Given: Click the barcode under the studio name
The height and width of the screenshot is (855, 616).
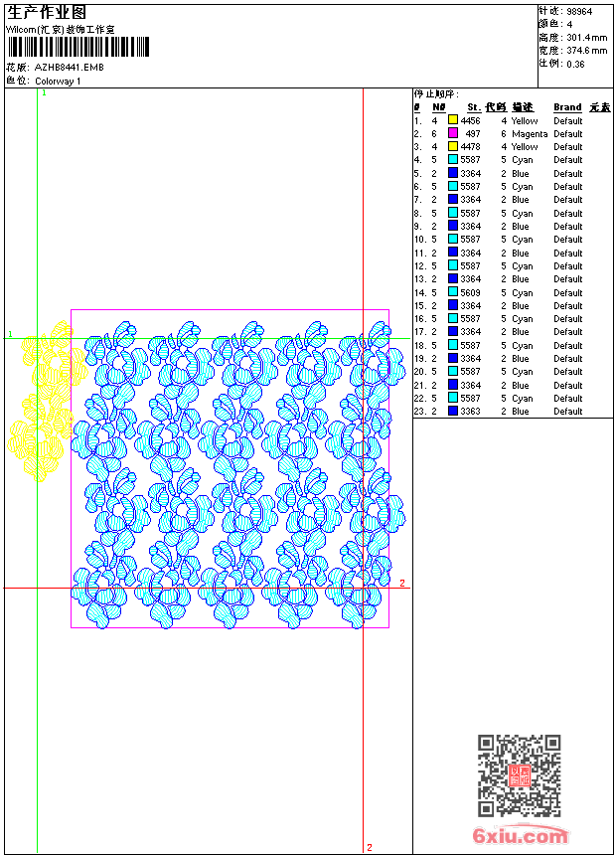Looking at the screenshot, I should pos(77,47).
